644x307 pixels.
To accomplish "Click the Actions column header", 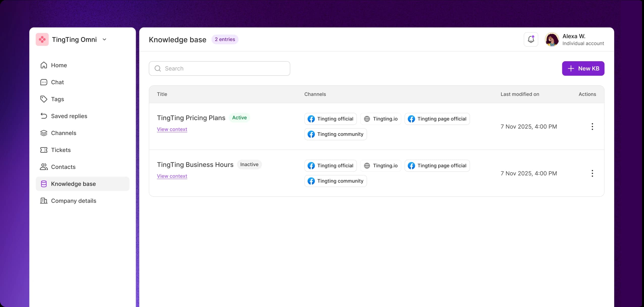I will [x=587, y=94].
